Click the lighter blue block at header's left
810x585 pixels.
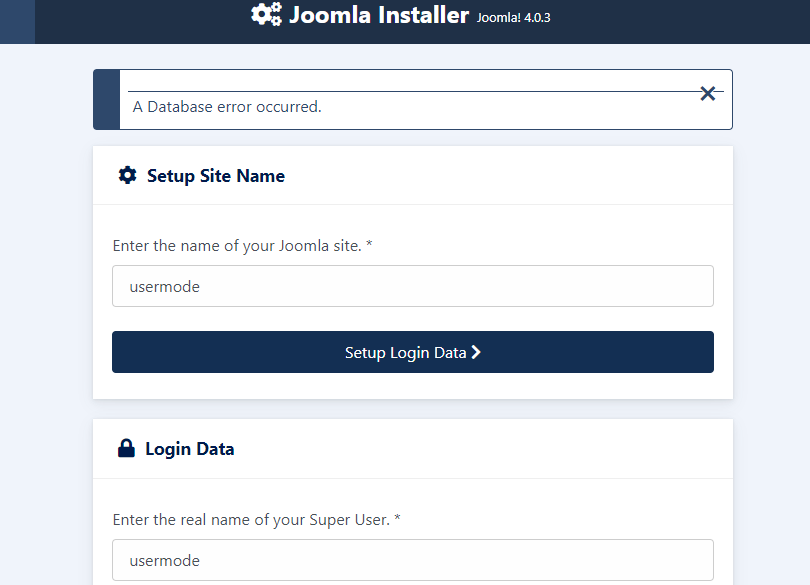pyautogui.click(x=18, y=22)
